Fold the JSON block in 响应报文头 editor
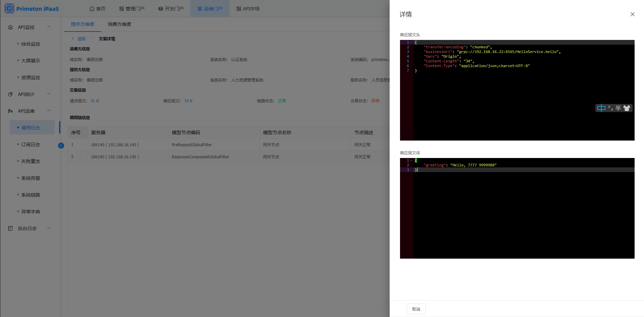Screen dimensions: 644x317 (411, 43)
